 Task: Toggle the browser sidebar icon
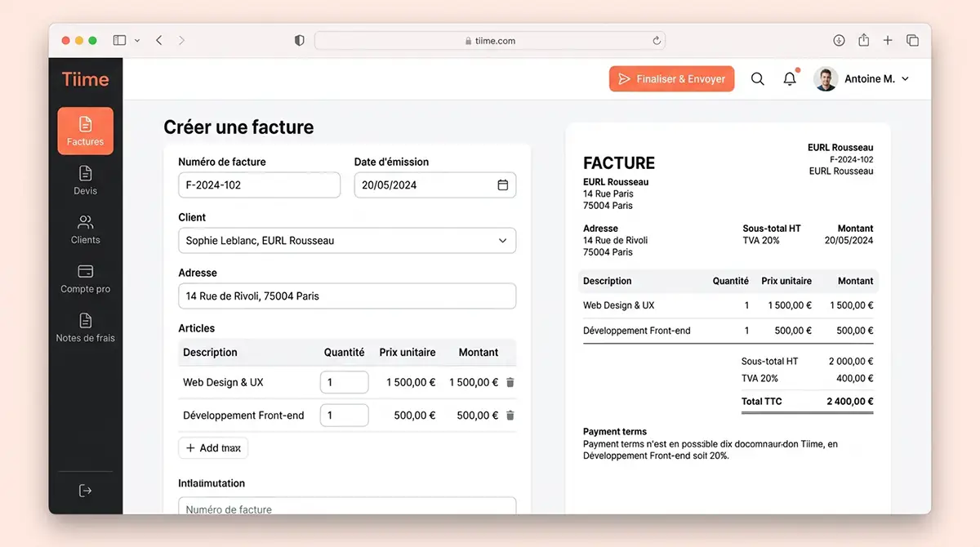[119, 40]
